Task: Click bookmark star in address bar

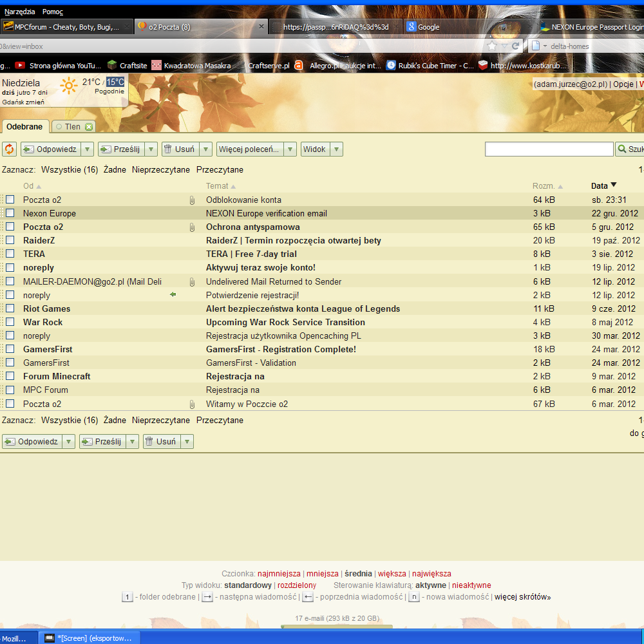Action: point(492,46)
